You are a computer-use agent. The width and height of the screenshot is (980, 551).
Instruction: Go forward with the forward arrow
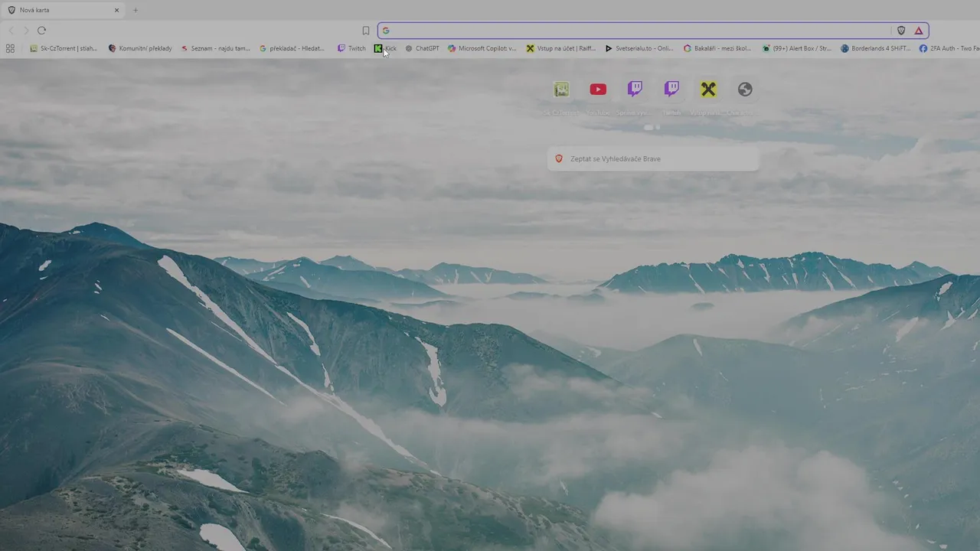pos(26,31)
